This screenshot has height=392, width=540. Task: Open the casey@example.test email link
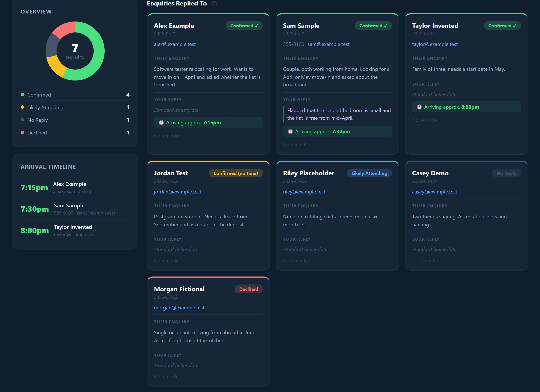pos(435,192)
